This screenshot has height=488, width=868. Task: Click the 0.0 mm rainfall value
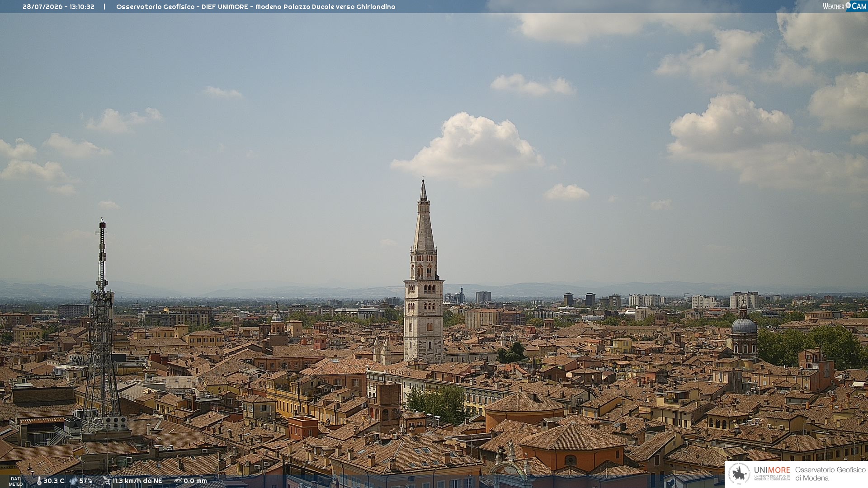point(195,481)
